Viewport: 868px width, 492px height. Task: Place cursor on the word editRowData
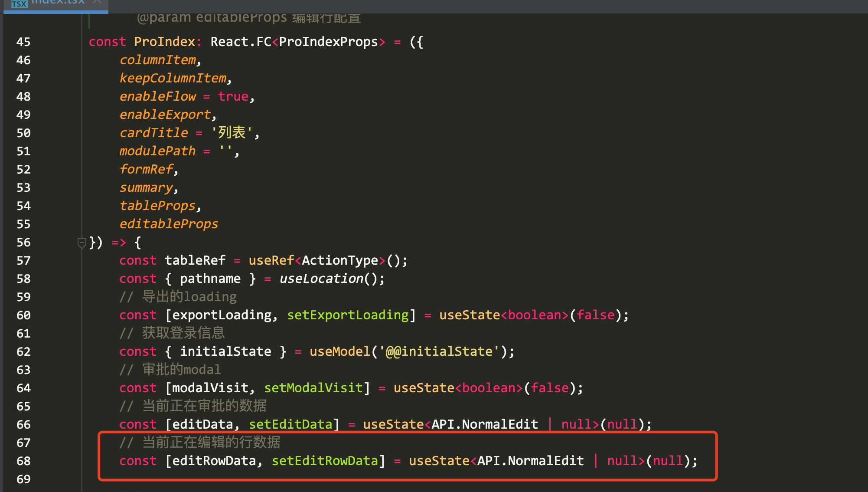[x=212, y=461]
